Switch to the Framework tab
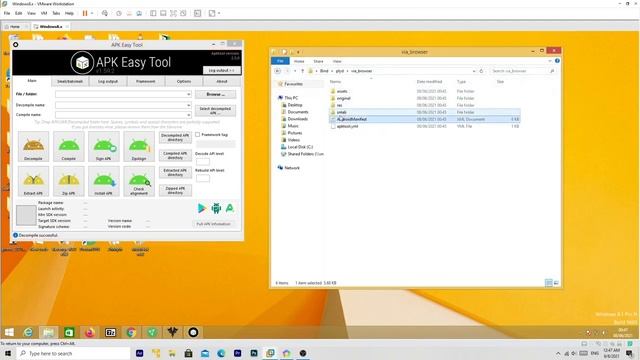The width and height of the screenshot is (640, 360). coord(146,82)
